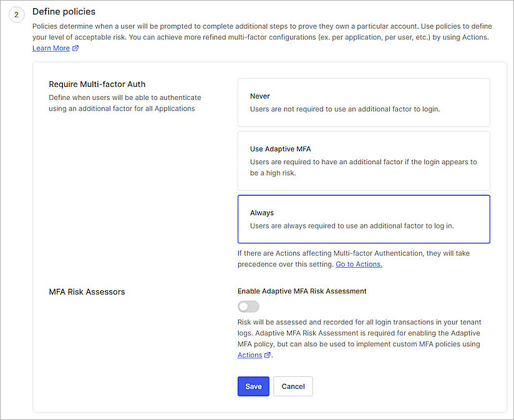Toggle Enable Adaptive MFA Risk Assessment switch

[x=248, y=306]
